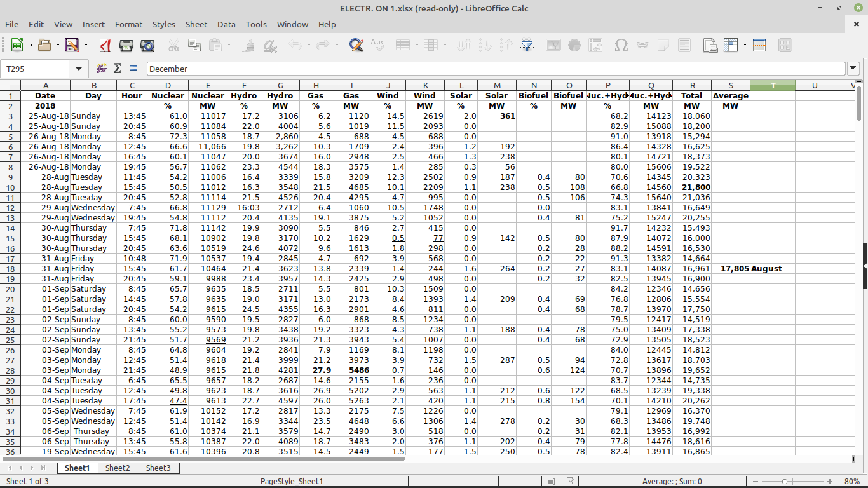Open Freeze Rows and Columns dropdown arrow

point(743,45)
